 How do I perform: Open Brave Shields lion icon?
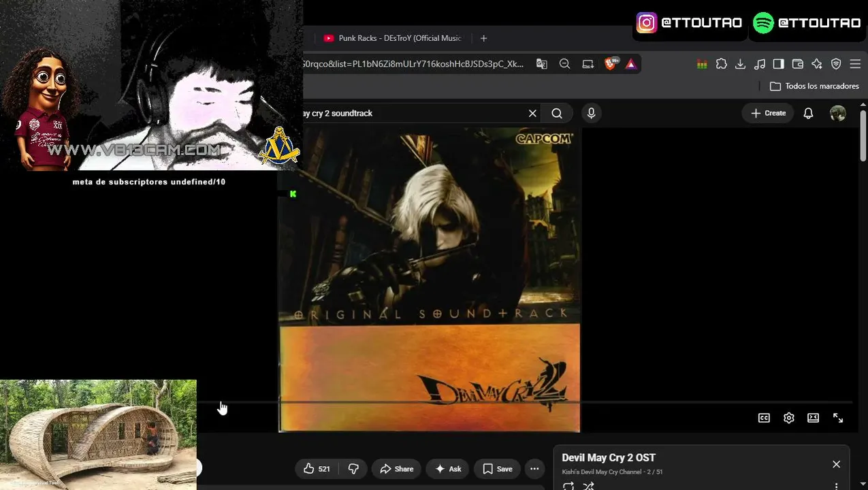(611, 63)
